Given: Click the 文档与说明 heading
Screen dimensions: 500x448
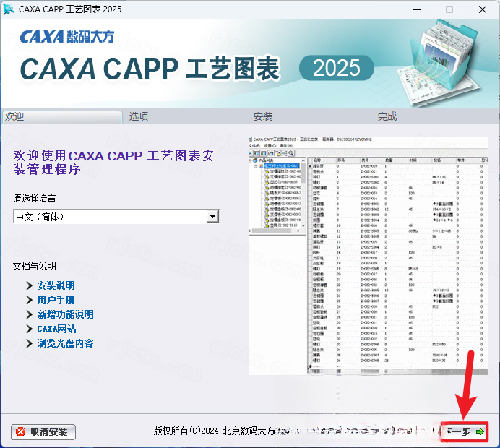Looking at the screenshot, I should (35, 266).
